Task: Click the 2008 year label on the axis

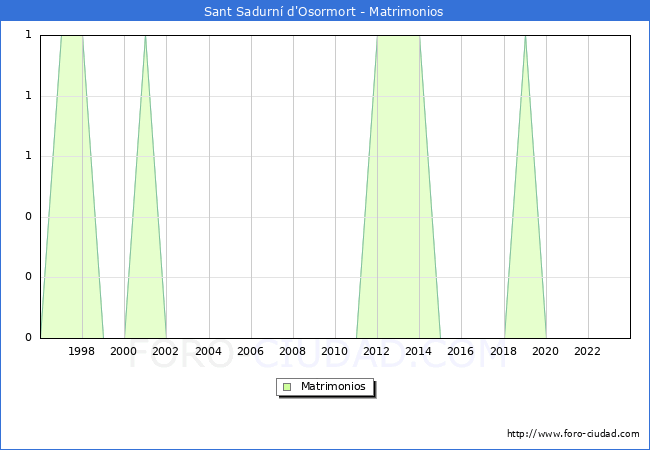Action: (292, 351)
